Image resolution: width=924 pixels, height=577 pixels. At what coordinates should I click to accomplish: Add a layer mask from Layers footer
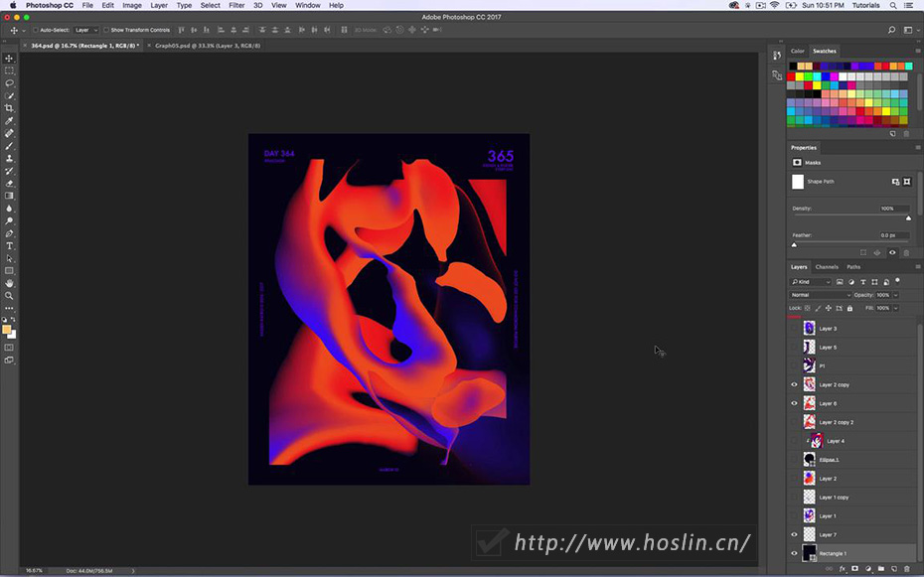(855, 569)
